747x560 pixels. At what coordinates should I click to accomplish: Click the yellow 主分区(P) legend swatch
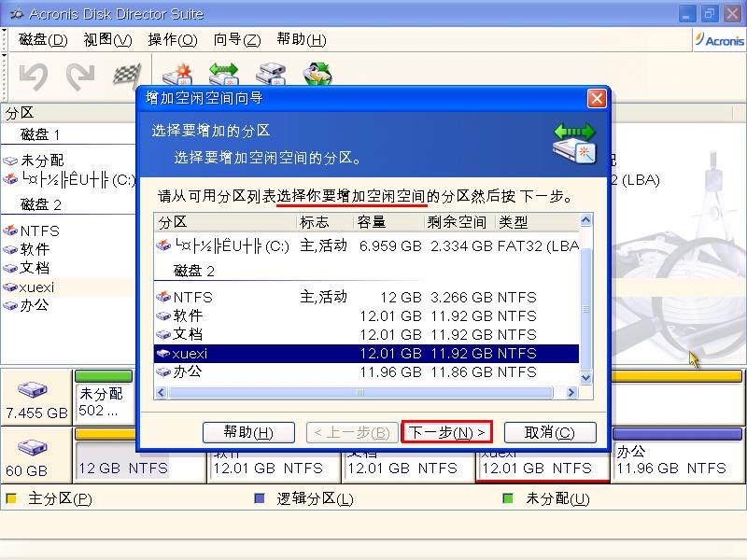[11, 498]
